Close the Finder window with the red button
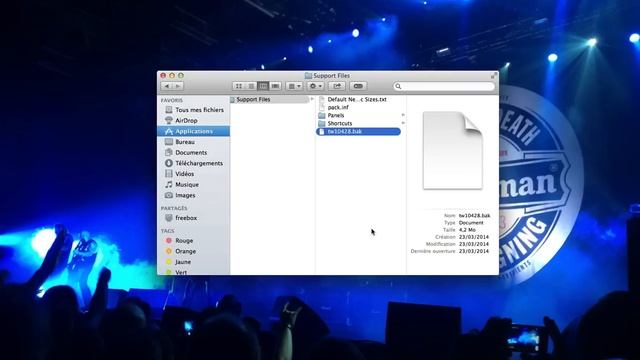The image size is (640, 360). (163, 76)
